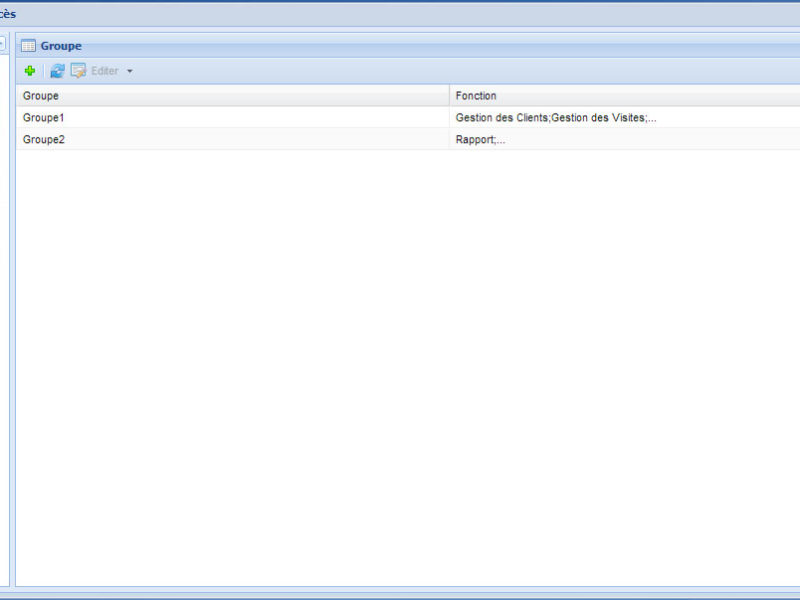Image resolution: width=800 pixels, height=600 pixels.
Task: Open the Editer dropdown arrow
Action: click(129, 71)
